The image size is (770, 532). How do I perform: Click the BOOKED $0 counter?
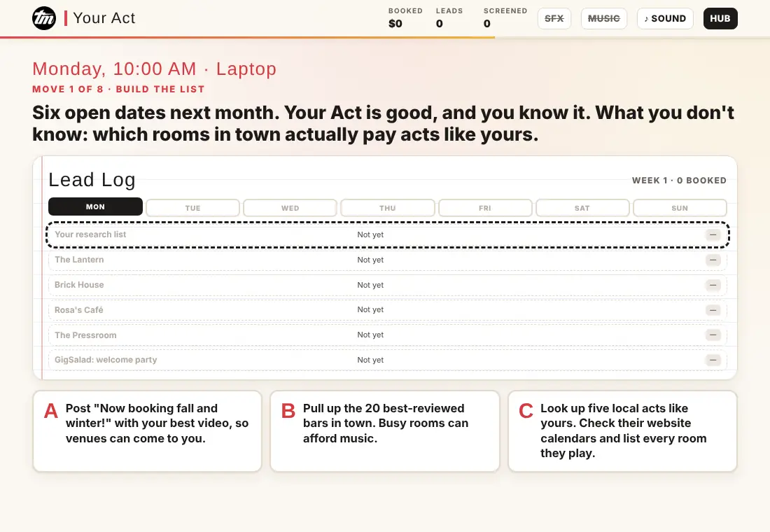pos(405,18)
